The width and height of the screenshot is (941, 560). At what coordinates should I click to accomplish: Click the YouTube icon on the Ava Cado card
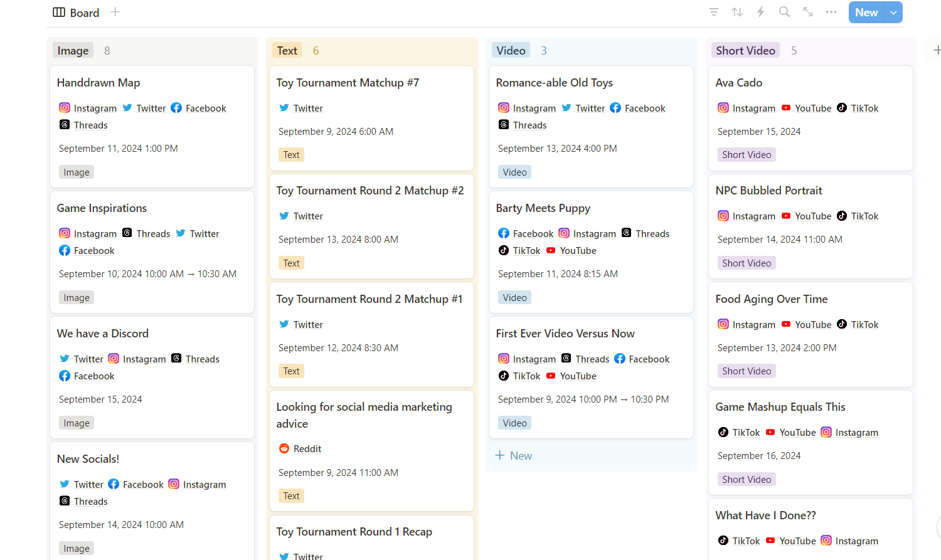tap(786, 108)
